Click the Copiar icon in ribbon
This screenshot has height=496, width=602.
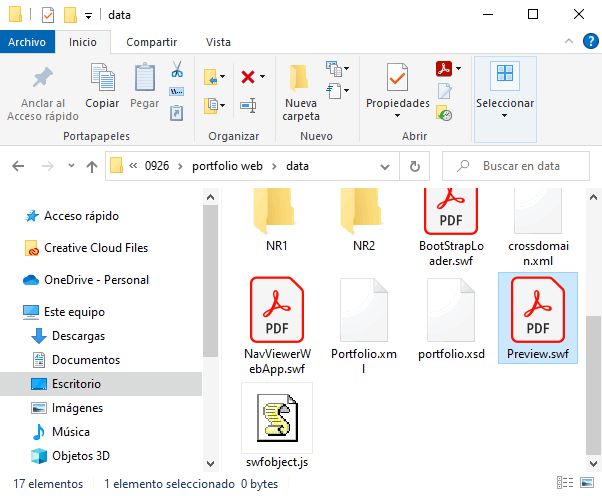click(102, 77)
